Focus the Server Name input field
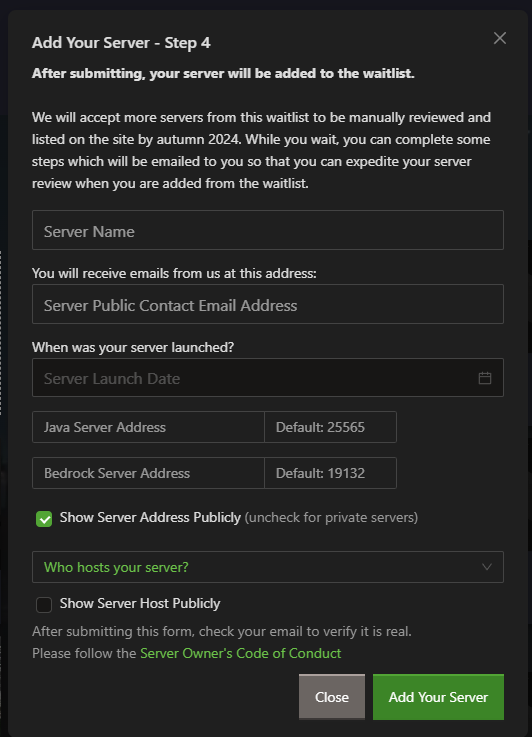The width and height of the screenshot is (532, 737). (268, 230)
